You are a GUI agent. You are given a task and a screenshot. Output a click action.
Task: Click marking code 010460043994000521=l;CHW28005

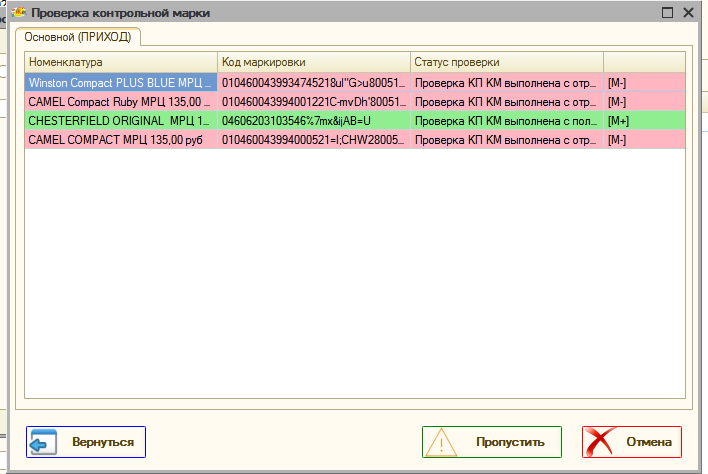pos(314,139)
